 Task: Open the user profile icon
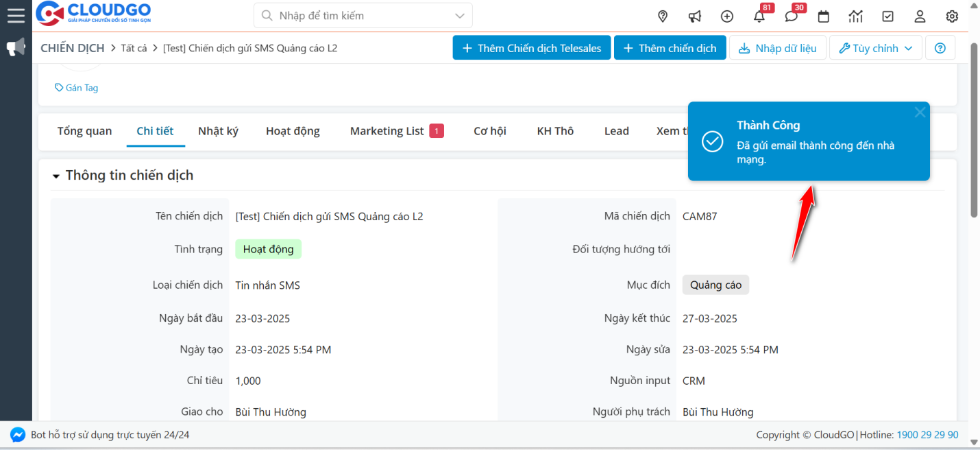tap(920, 16)
